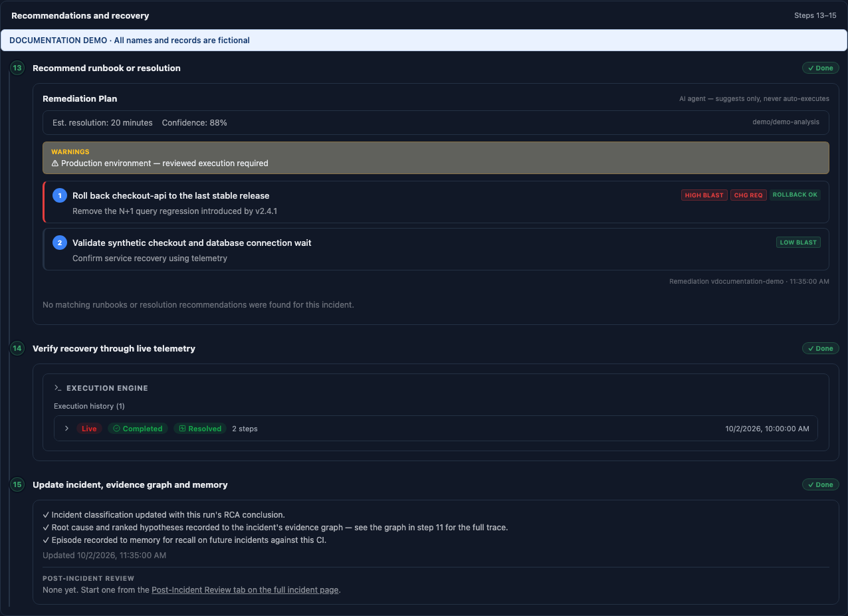Click 'Update incident, evidence graph and memory' title
This screenshot has height=616, width=848.
pos(130,484)
